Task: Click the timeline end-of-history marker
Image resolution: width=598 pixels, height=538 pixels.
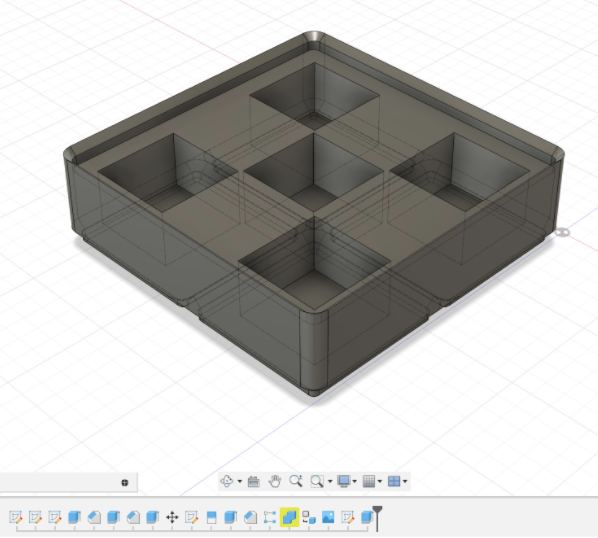Action: coord(377,518)
